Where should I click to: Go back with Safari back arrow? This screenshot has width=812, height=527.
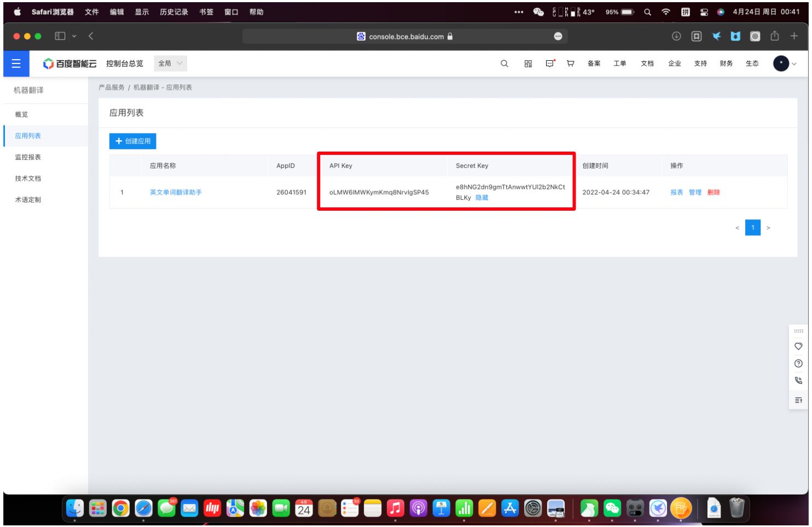(91, 36)
